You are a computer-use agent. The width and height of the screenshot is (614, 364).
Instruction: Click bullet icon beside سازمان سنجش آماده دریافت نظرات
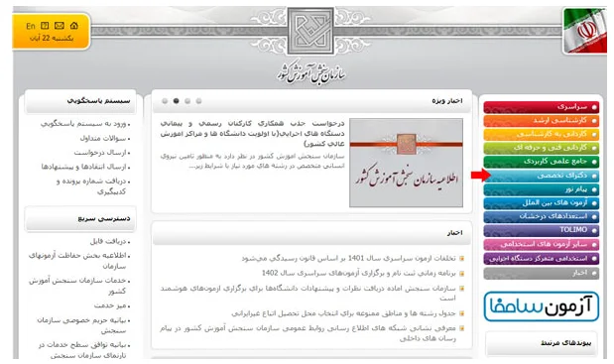461,289
